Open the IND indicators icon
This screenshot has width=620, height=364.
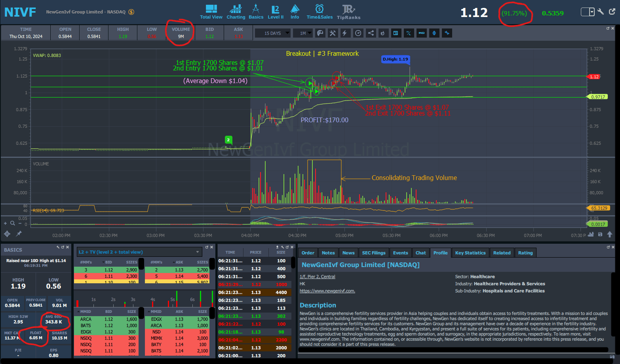click(x=421, y=33)
